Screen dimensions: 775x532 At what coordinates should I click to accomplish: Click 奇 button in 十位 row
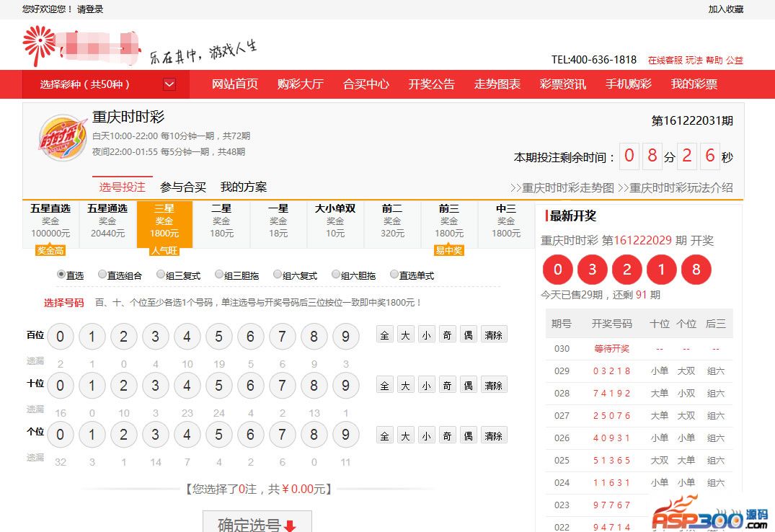(447, 385)
